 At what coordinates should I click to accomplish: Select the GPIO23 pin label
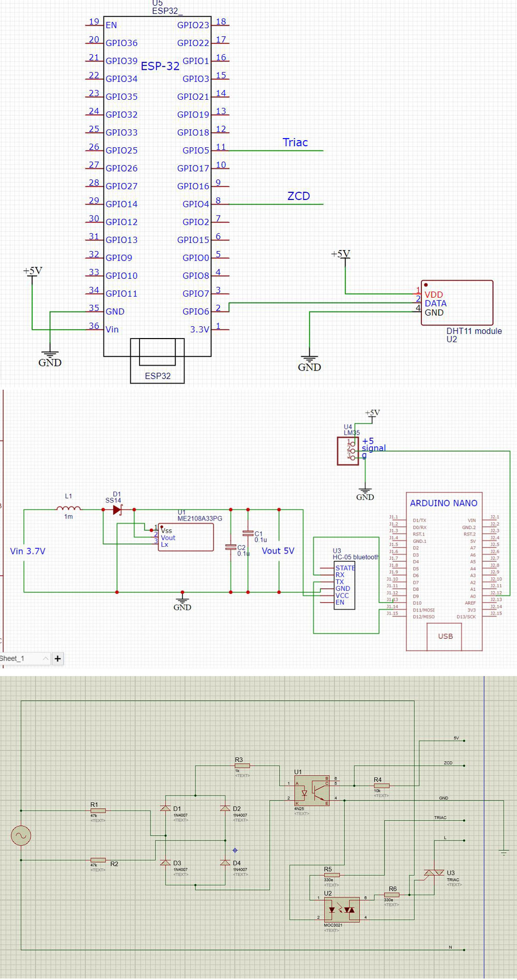193,25
